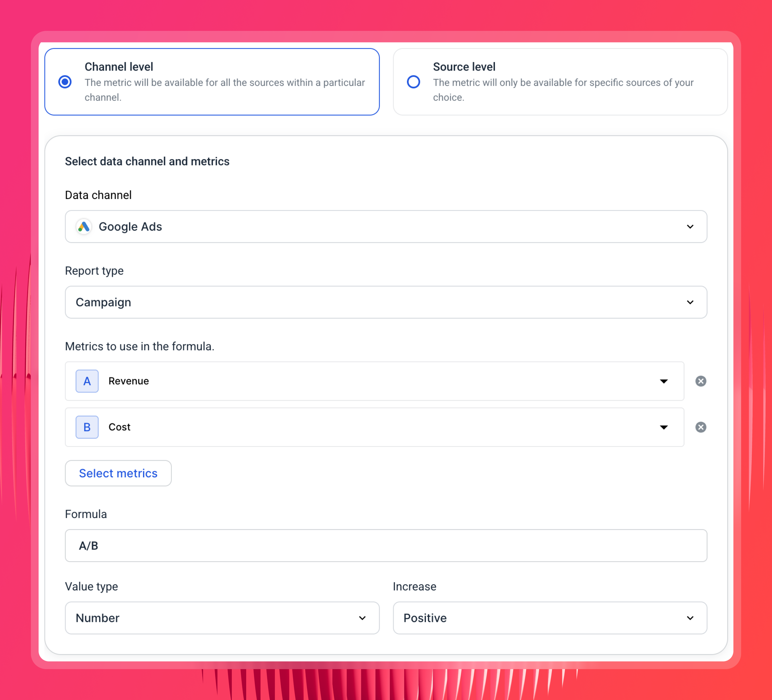Screen dimensions: 772x700
Task: Remove the Revenue metric row
Action: pos(701,381)
